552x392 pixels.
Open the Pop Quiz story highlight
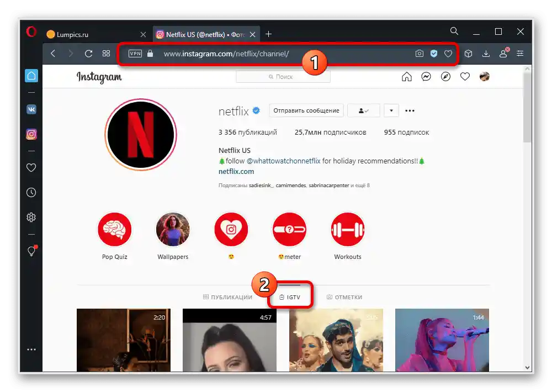(115, 229)
